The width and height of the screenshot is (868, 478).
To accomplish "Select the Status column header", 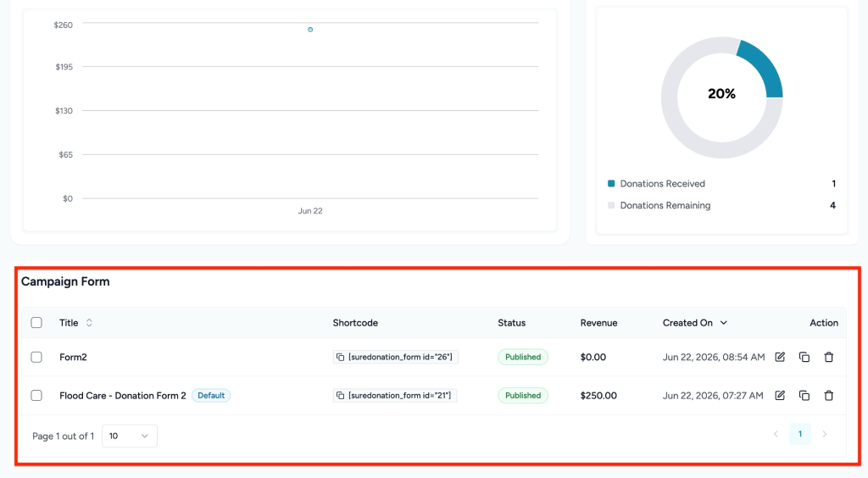I will [511, 323].
